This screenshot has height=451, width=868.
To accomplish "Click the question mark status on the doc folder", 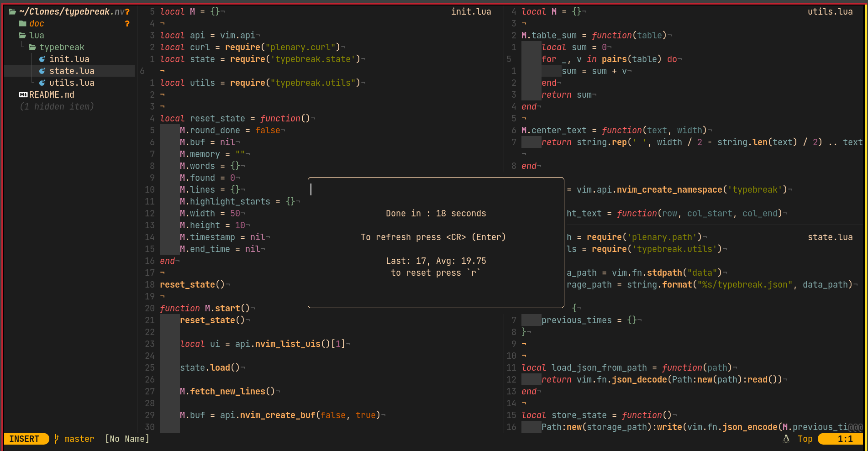I will [127, 23].
